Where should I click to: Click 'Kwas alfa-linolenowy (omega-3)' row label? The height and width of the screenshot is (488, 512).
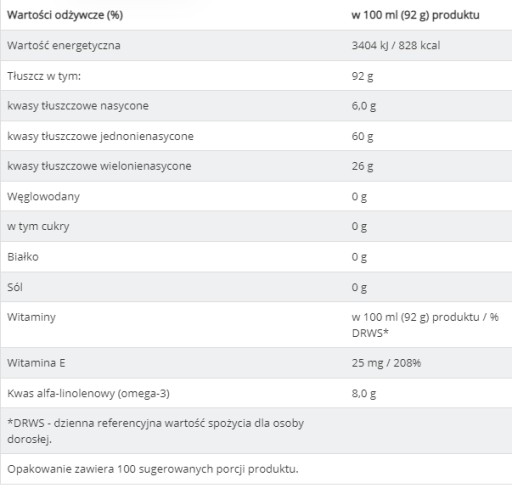[88, 393]
